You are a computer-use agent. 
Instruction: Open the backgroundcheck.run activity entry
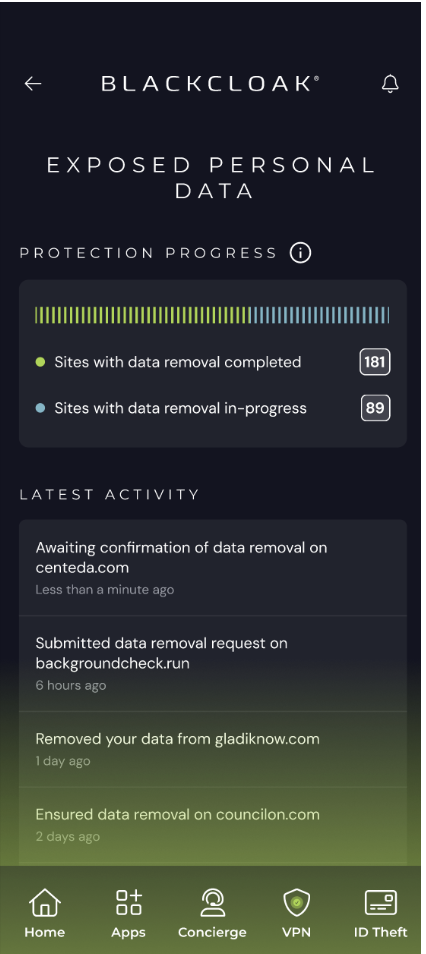coord(213,664)
